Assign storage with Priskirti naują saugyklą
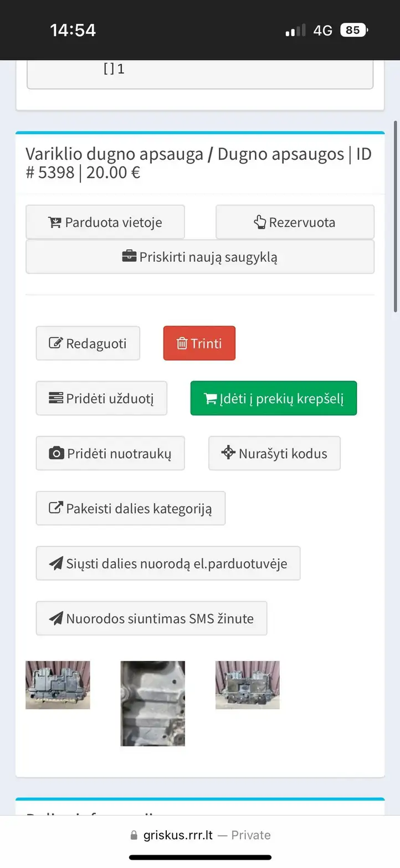Image resolution: width=400 pixels, height=868 pixels. tap(200, 257)
